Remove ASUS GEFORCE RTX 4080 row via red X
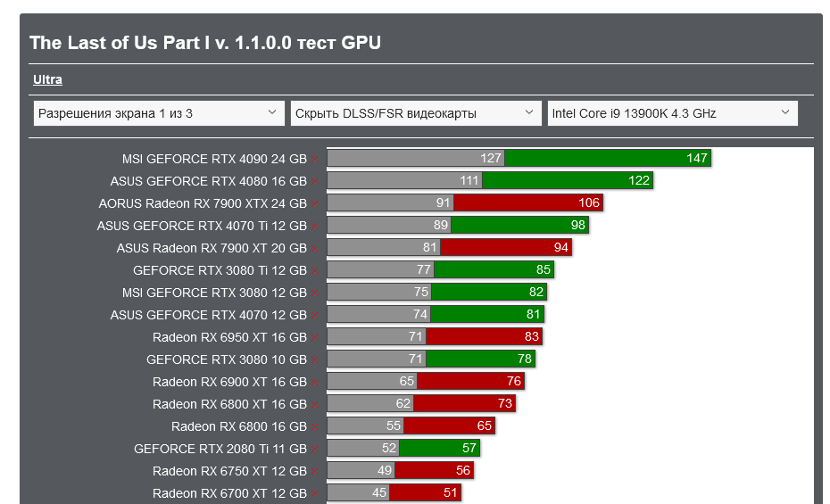This screenshot has height=504, width=830. (x=314, y=181)
